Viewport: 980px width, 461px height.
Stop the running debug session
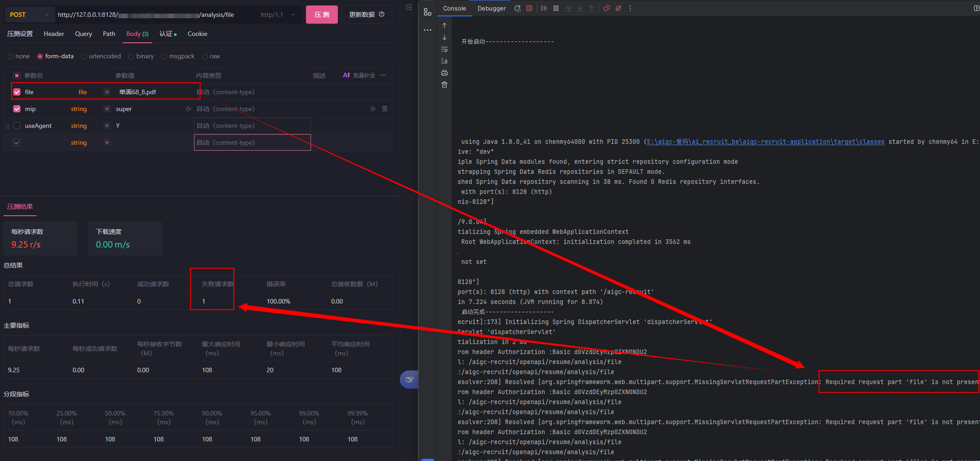pos(529,8)
